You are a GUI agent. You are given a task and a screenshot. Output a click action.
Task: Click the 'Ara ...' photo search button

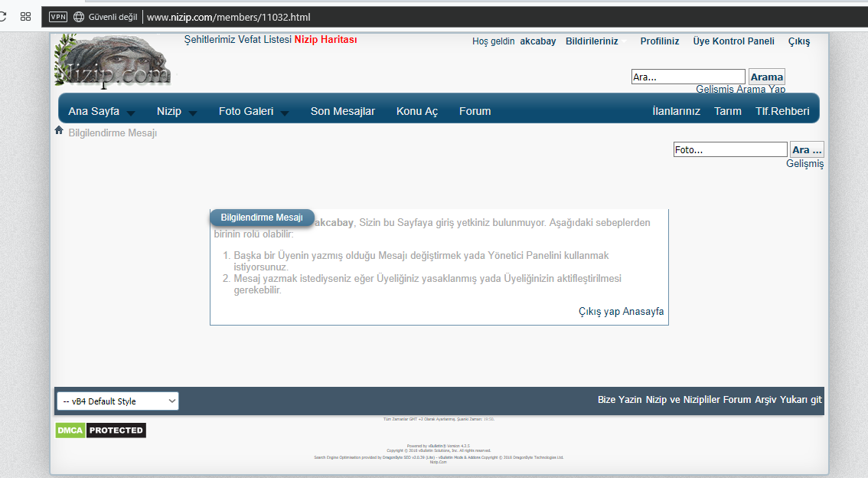click(807, 149)
